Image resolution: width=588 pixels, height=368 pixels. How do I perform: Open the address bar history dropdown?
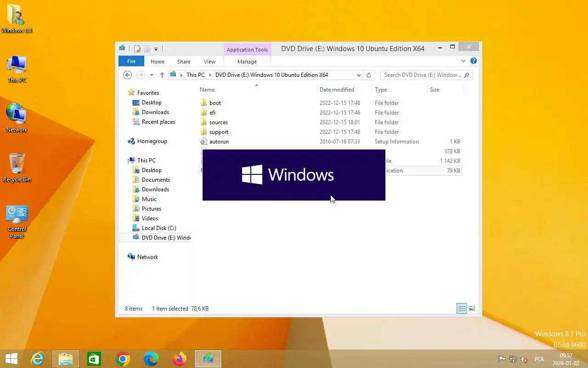(x=359, y=75)
